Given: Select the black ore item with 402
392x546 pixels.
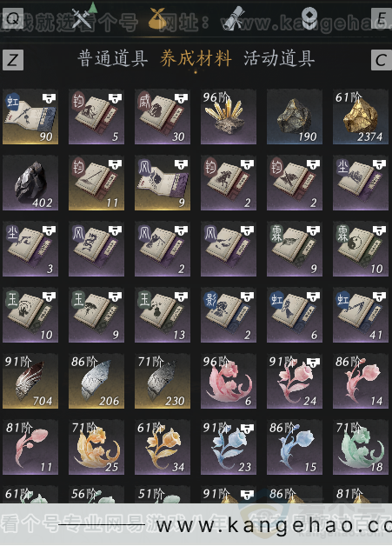Looking at the screenshot, I should [x=30, y=183].
